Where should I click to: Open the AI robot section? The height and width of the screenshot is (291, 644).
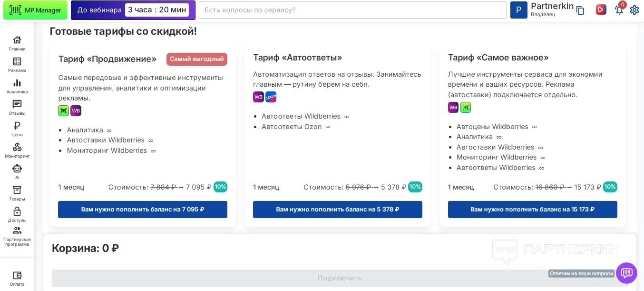pyautogui.click(x=17, y=171)
